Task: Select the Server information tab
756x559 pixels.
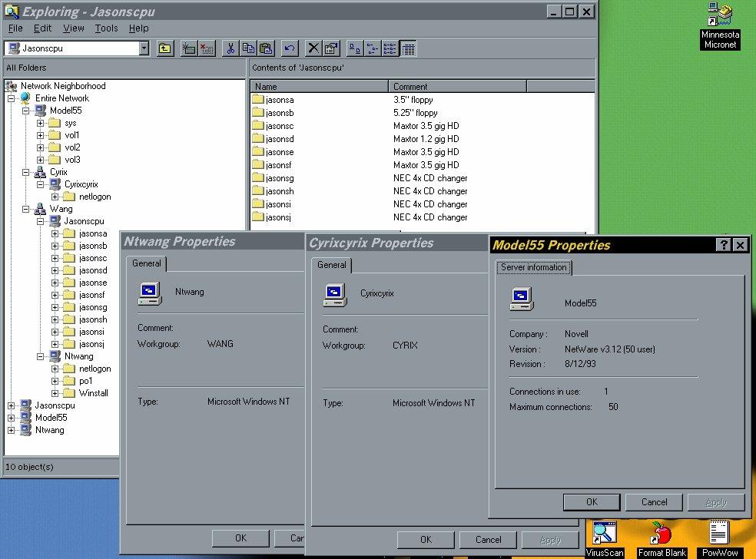Action: (534, 267)
